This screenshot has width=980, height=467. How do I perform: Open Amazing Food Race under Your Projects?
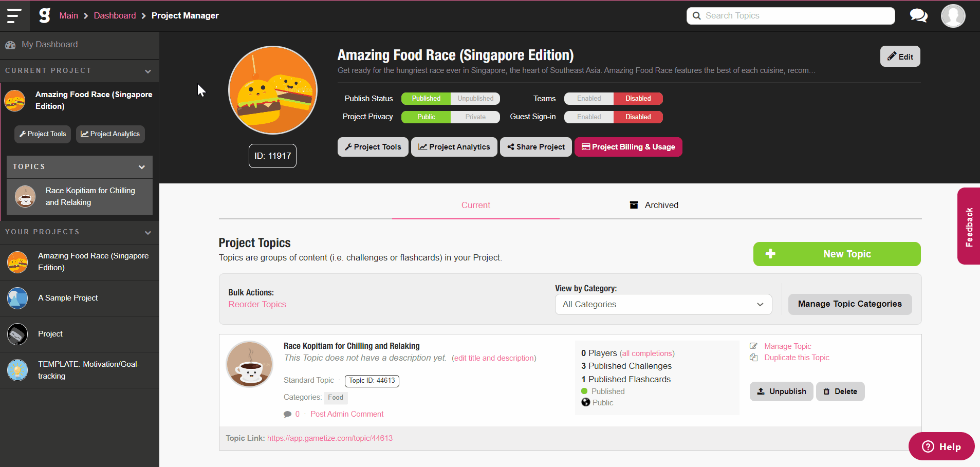[x=80, y=262]
